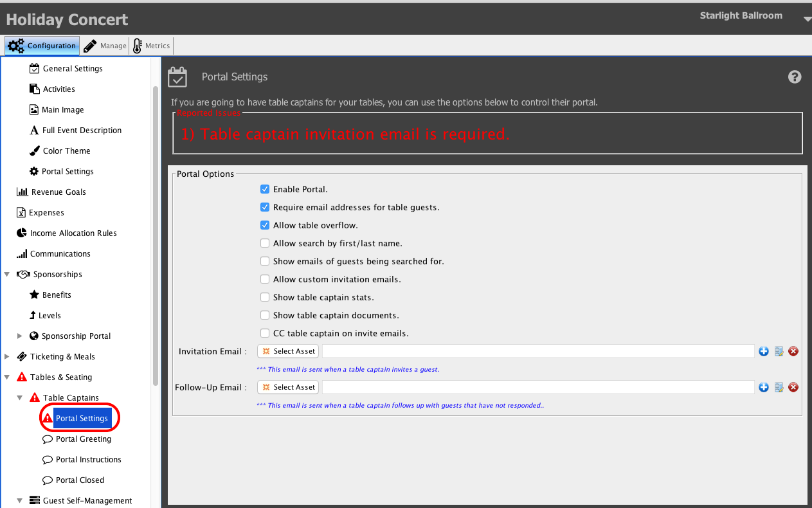
Task: Expand the Sponsorship Portal tree node
Action: tap(20, 336)
